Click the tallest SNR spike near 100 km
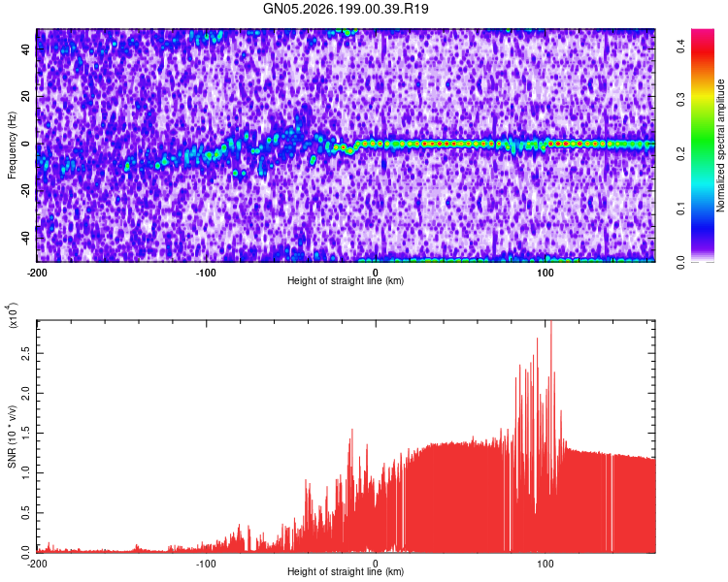 (551, 325)
